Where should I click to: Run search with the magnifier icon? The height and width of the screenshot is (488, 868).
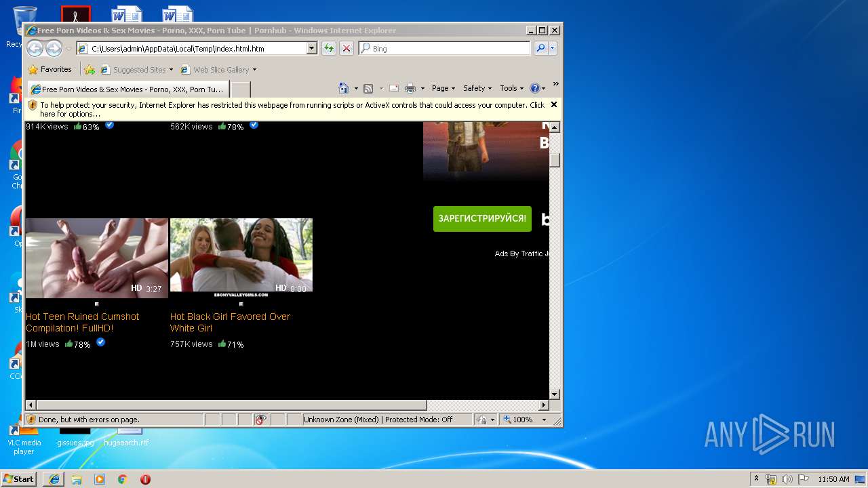[540, 48]
